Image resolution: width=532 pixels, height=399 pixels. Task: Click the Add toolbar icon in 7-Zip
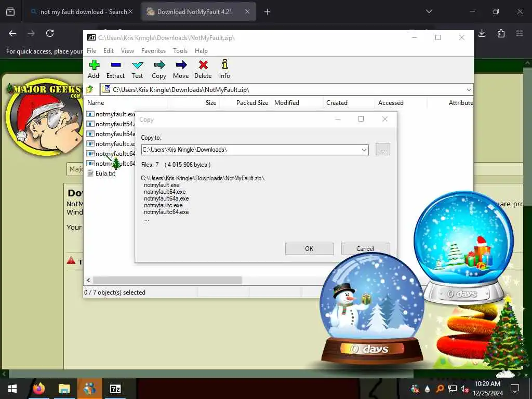[94, 69]
